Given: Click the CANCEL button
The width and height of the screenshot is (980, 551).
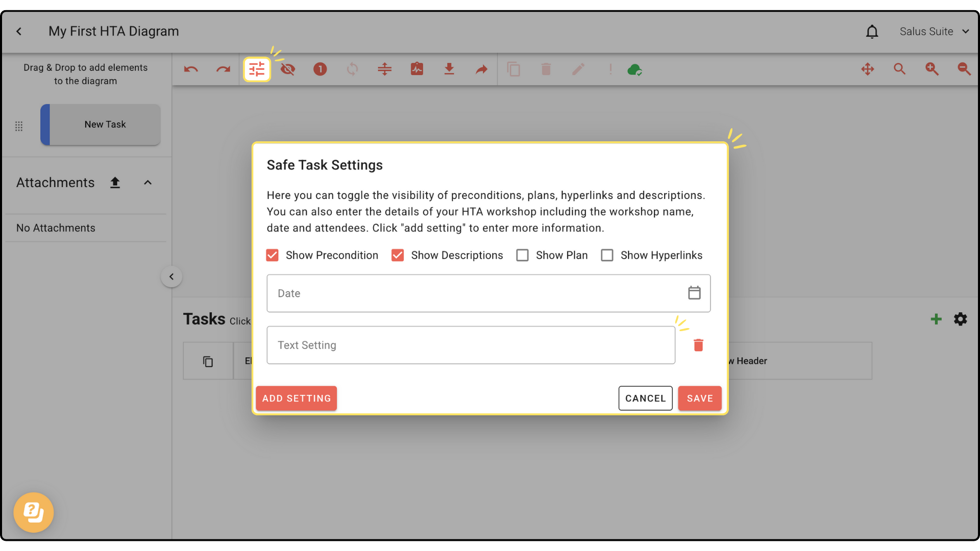Looking at the screenshot, I should tap(645, 398).
